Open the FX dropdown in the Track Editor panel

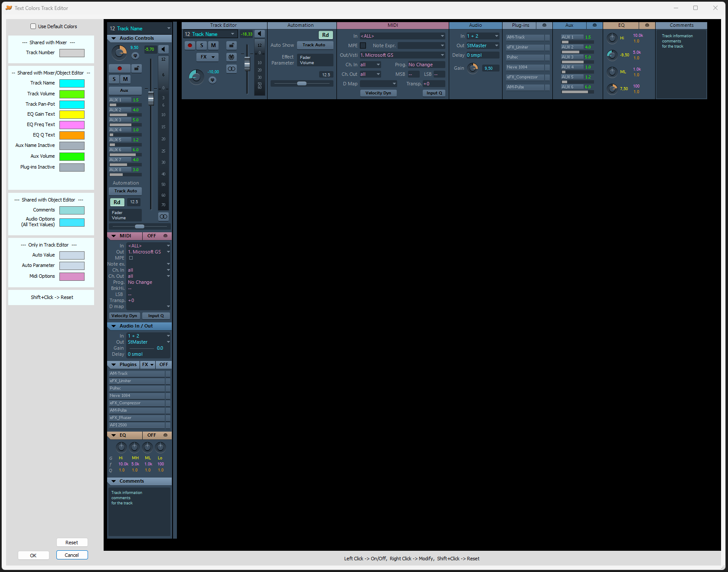207,57
